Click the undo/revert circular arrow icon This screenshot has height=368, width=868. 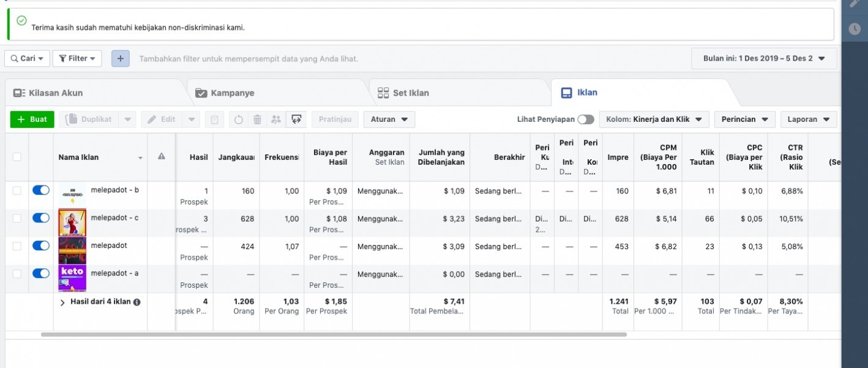pos(239,119)
